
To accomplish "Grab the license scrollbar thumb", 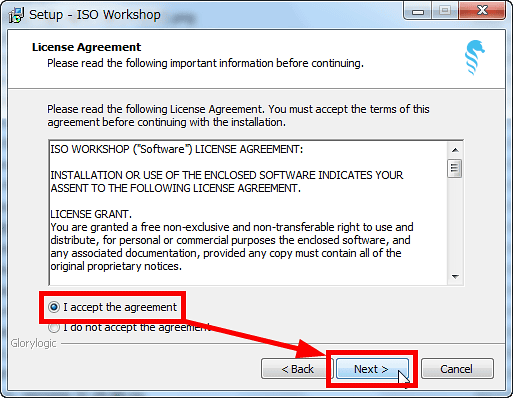I will pos(455,169).
